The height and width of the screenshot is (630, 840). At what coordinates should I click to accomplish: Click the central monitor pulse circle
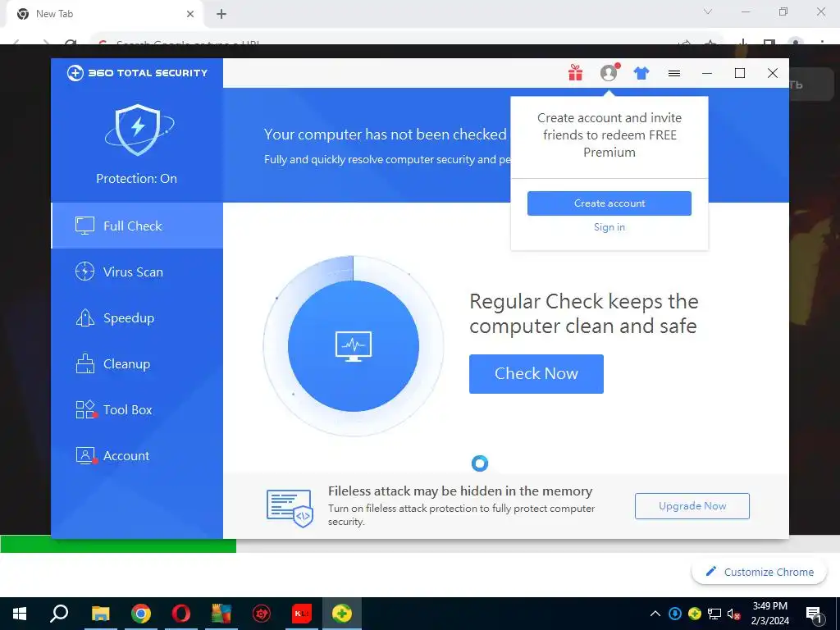pos(354,346)
